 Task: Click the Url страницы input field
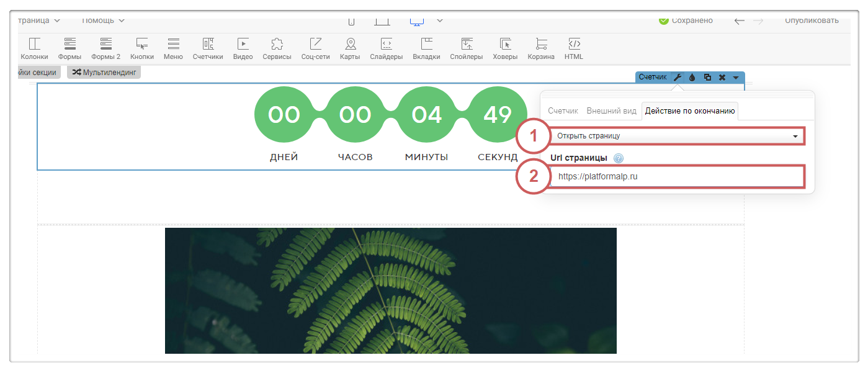[x=677, y=176]
